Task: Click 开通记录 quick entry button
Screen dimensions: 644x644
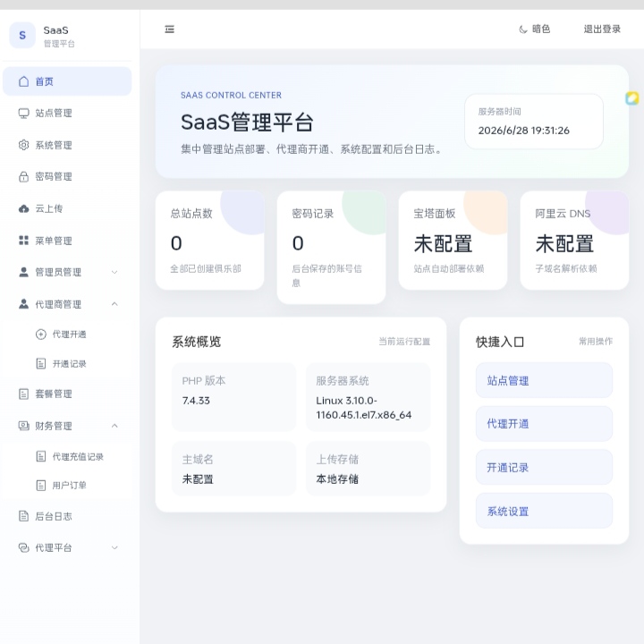Action: [544, 468]
